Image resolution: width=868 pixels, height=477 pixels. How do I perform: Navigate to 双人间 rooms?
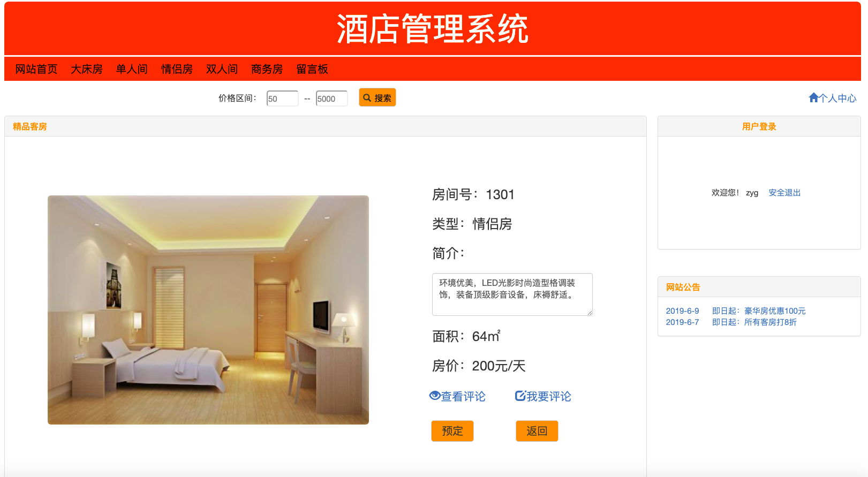(222, 69)
